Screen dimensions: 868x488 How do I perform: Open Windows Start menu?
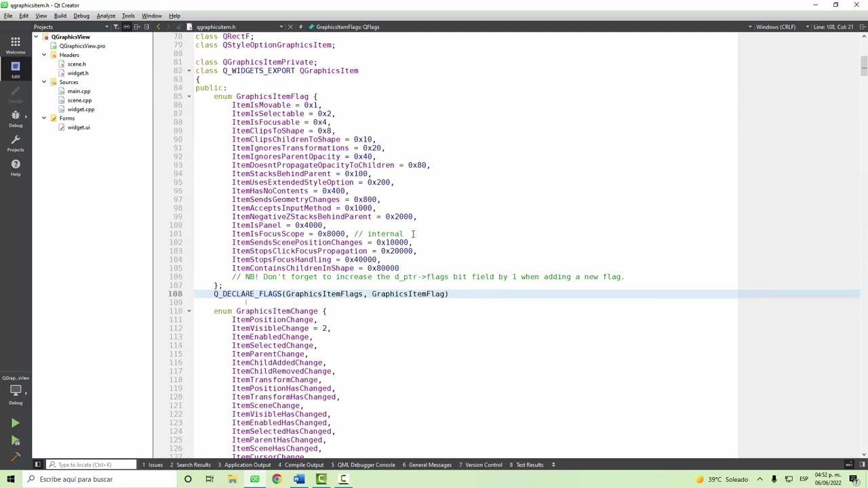(10, 479)
